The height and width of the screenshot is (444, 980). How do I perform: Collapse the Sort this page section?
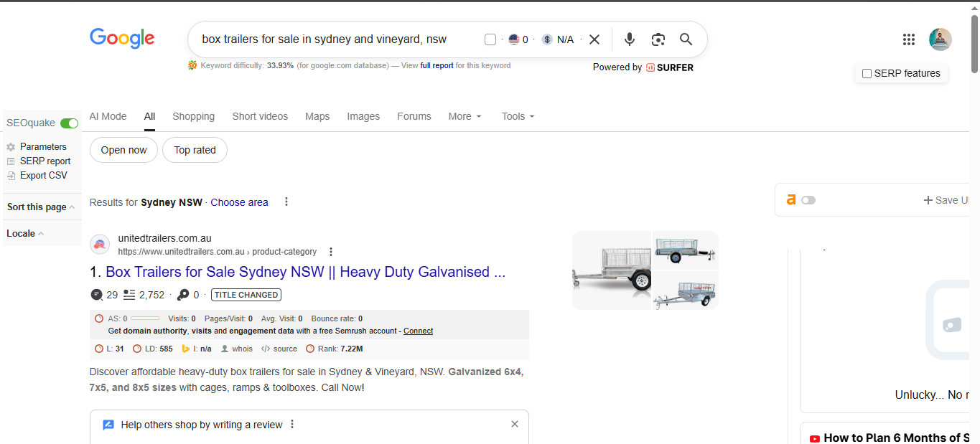(x=41, y=207)
